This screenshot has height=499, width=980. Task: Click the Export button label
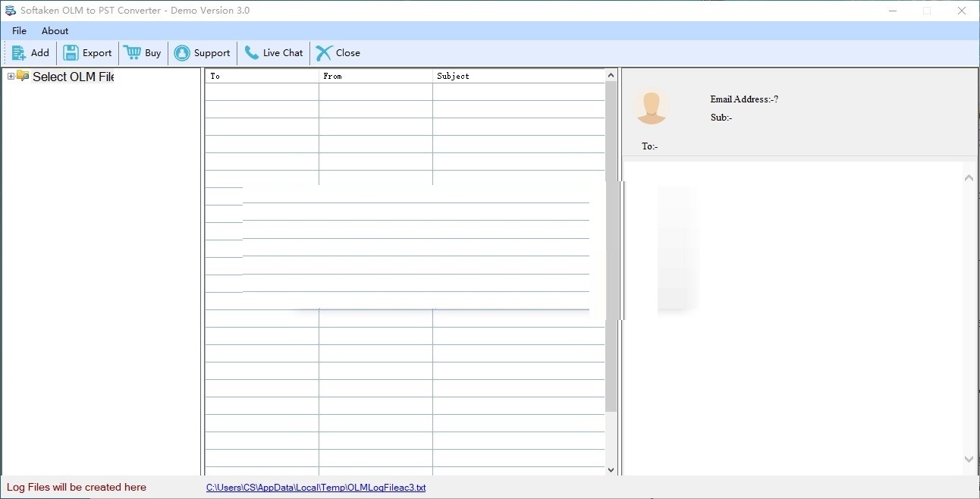coord(97,53)
